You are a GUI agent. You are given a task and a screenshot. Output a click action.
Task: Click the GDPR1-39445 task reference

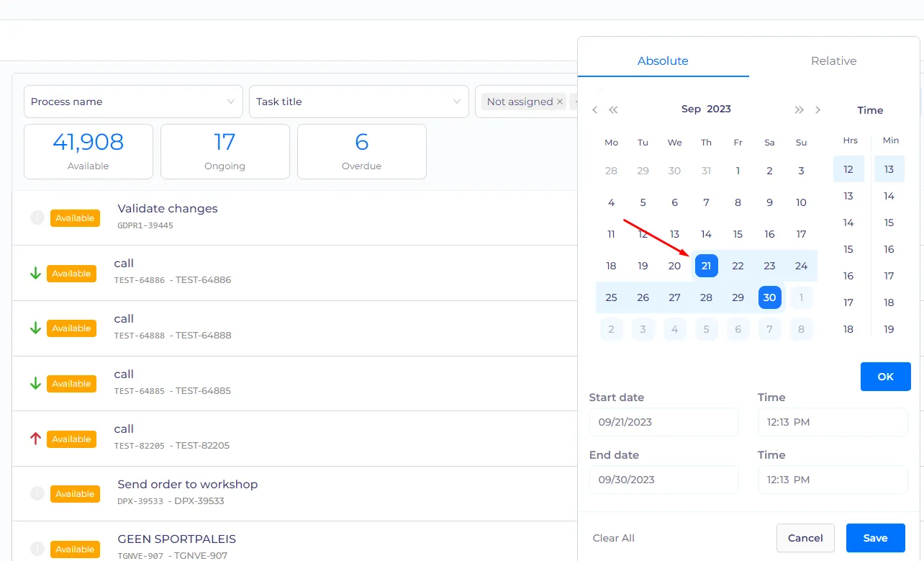coord(145,225)
